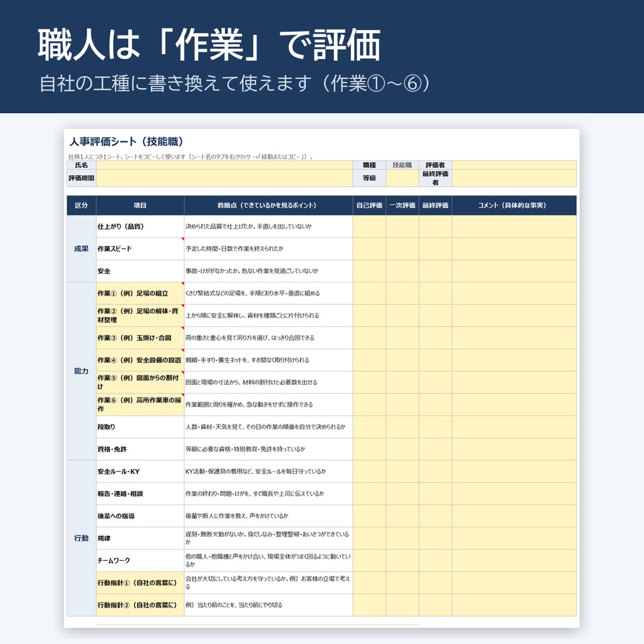
Task: Select the 資格・免許 item cell
Action: point(140,449)
